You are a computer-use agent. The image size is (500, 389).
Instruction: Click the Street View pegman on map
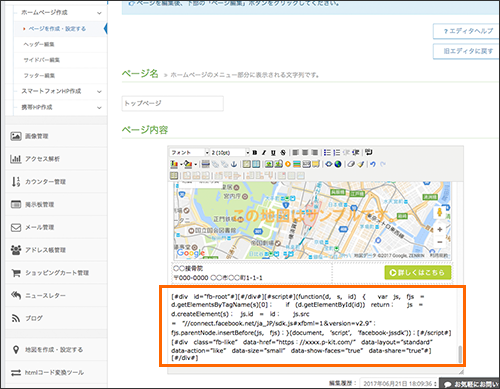(440, 212)
